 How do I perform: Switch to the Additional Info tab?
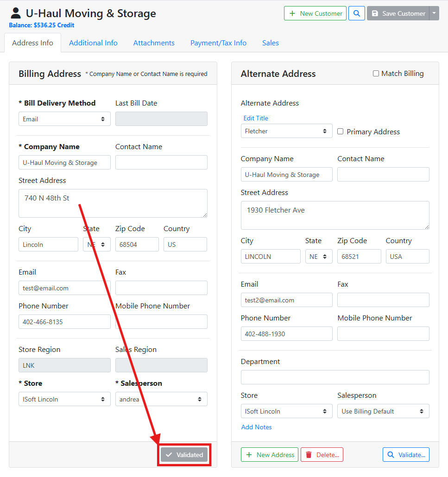pos(93,43)
